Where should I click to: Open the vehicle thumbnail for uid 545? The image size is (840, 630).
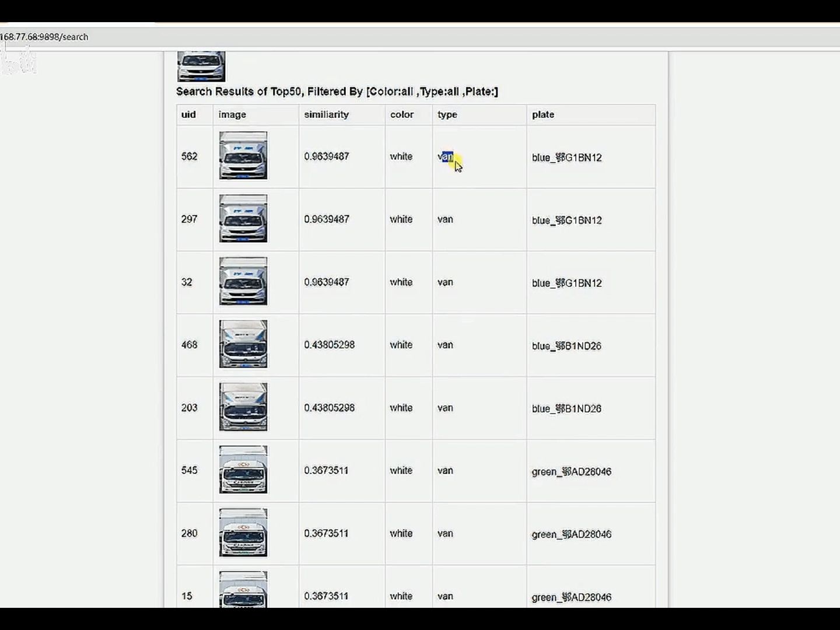coord(243,470)
